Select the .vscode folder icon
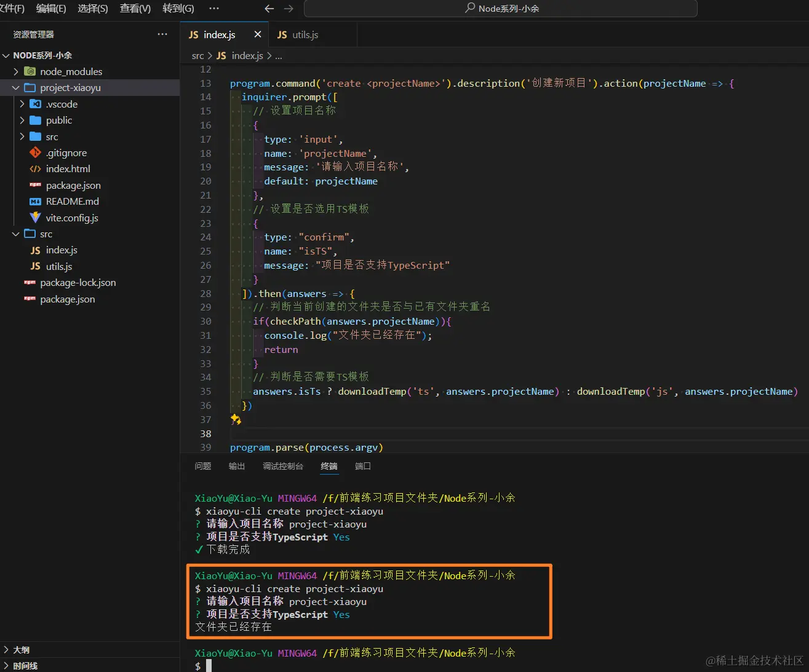The image size is (809, 672). [35, 104]
